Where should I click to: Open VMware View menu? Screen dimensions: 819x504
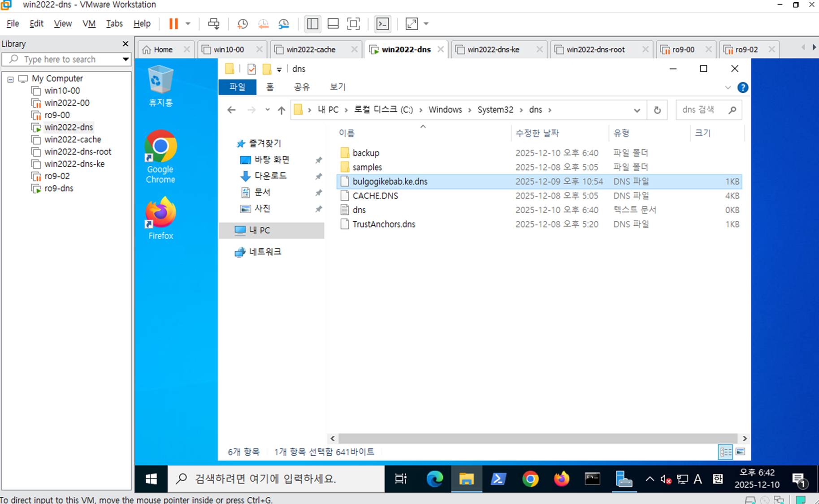point(63,24)
